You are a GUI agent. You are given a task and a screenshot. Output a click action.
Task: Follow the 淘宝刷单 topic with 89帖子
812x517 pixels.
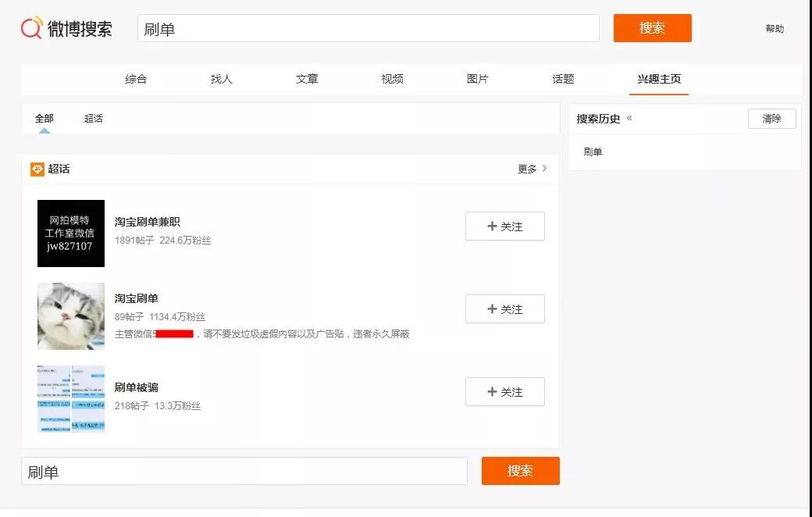tap(505, 309)
